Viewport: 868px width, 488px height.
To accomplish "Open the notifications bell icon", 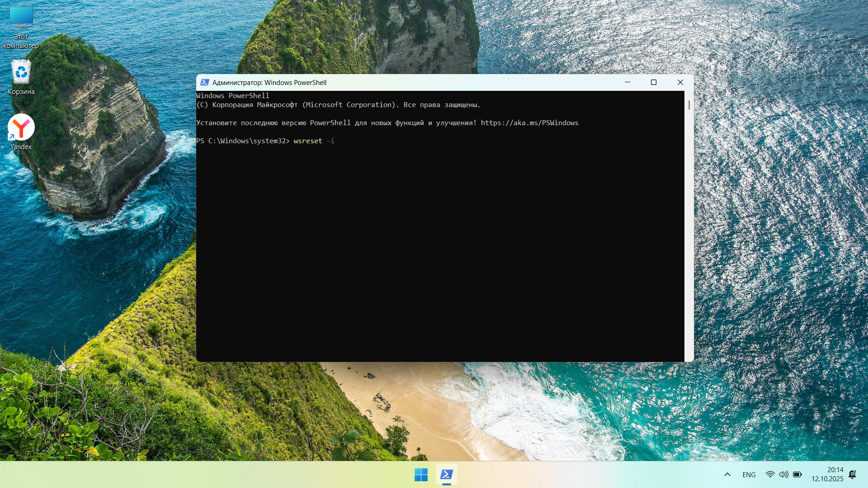I will point(852,474).
